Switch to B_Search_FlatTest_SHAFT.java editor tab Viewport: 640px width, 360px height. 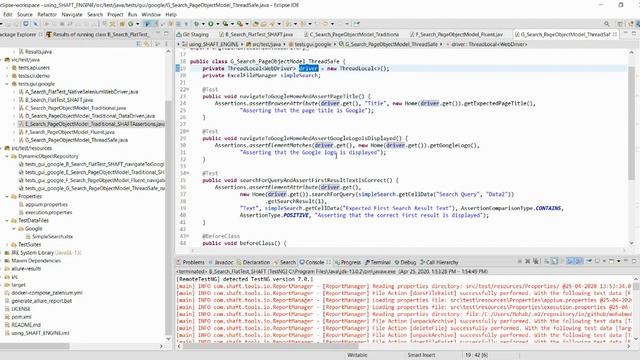pyautogui.click(x=256, y=34)
